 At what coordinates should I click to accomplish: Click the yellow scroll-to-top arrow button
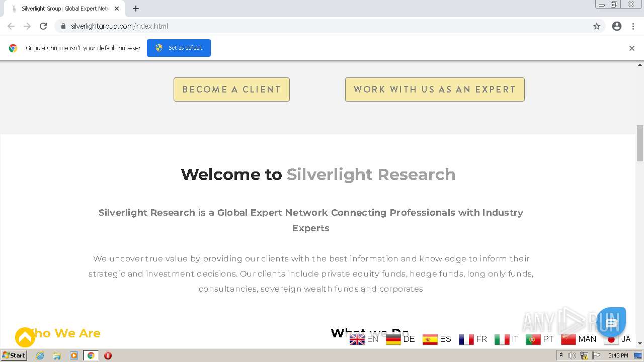pyautogui.click(x=25, y=337)
